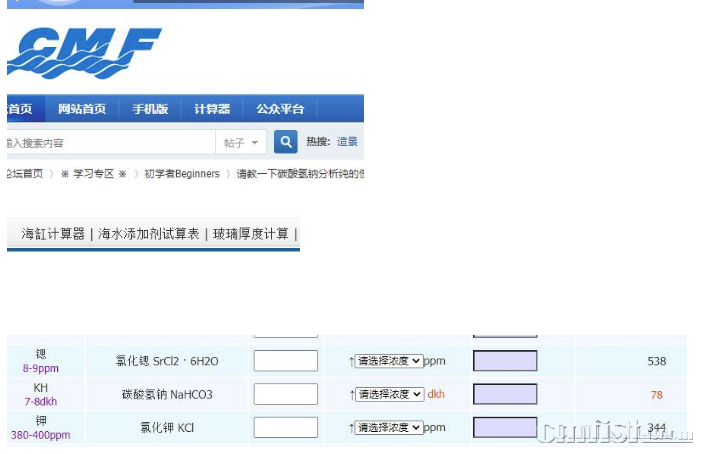Expand concentration dropdown for 氯化锶 row
This screenshot has height=454, width=713.
coord(389,361)
